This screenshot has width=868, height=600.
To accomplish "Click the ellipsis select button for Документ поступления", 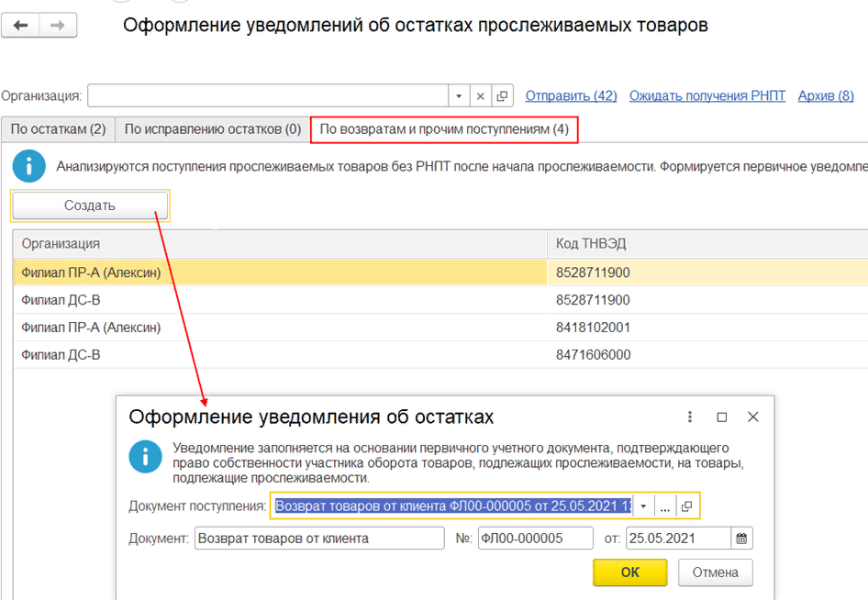I will point(665,506).
